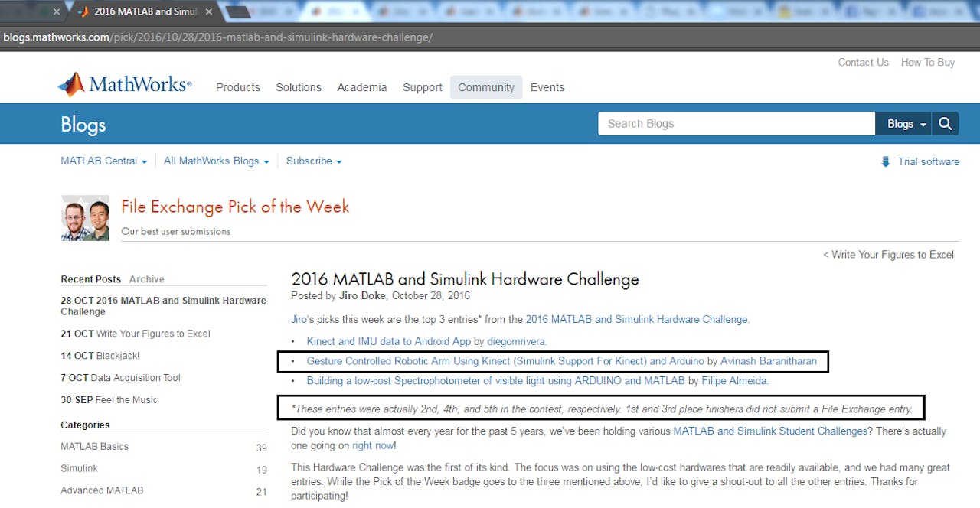The width and height of the screenshot is (980, 508).
Task: Click the Advanced MATLAB count 21
Action: point(262,492)
